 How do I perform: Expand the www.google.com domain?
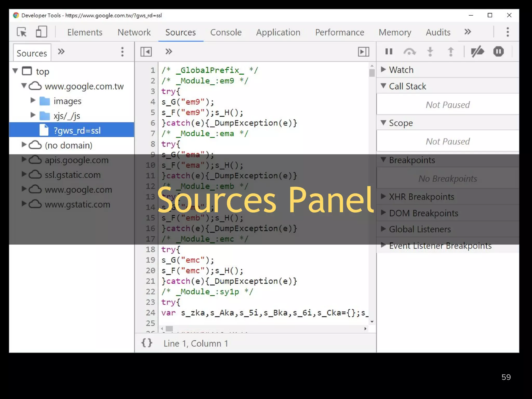[x=24, y=189]
